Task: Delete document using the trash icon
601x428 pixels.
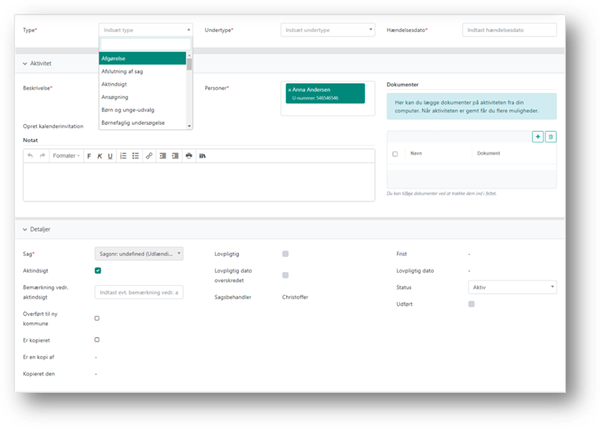Action: [x=551, y=136]
